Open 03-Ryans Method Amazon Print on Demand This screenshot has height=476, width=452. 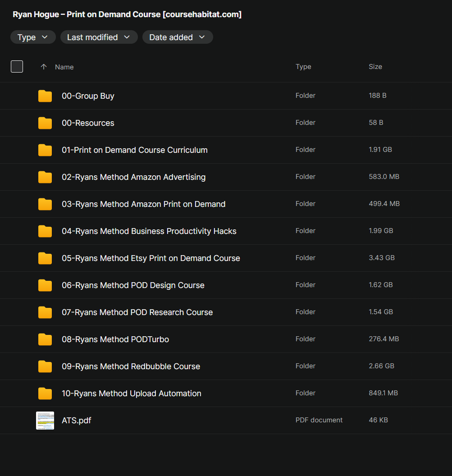tap(144, 204)
